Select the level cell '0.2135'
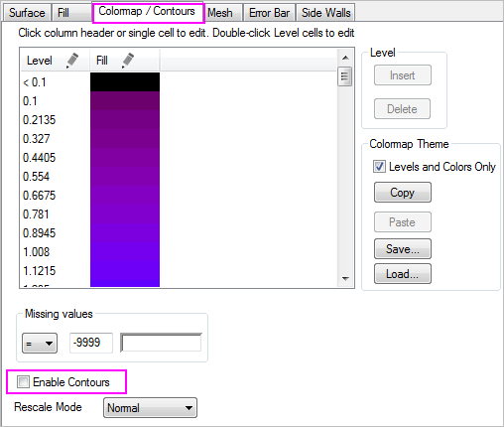This screenshot has height=427, width=504. [39, 120]
